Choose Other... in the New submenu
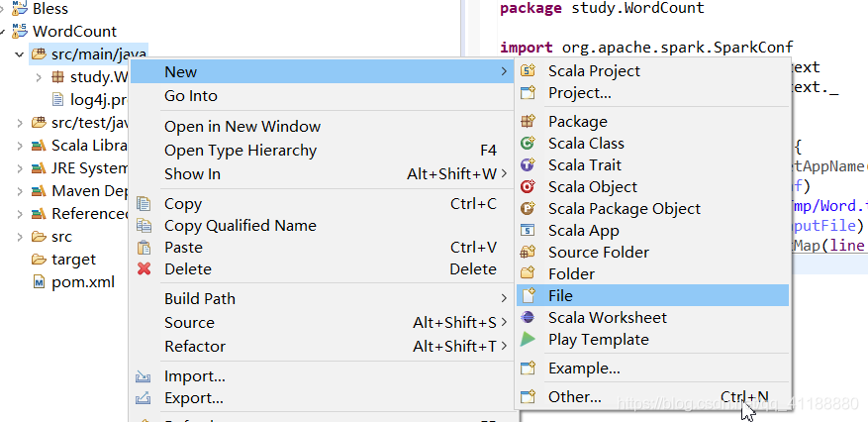Image resolution: width=868 pixels, height=422 pixels. [x=575, y=397]
